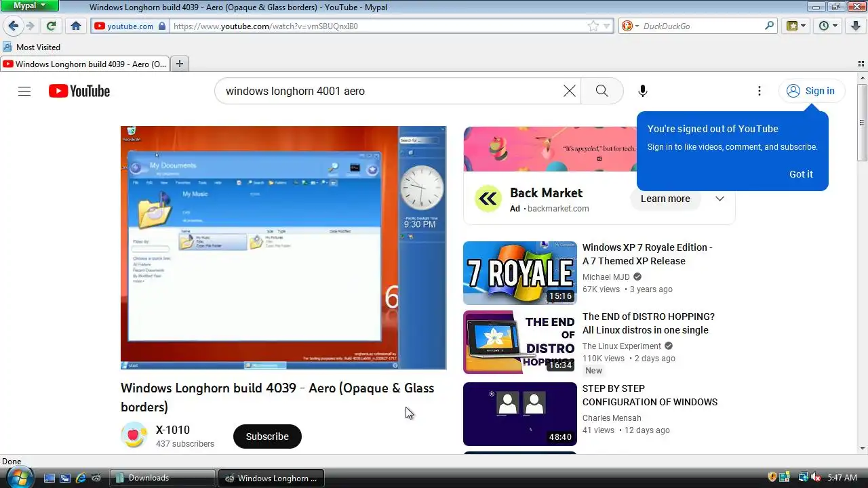Open the STEP BY STEP CONFIGURATION thumbnail
This screenshot has width=868, height=488.
click(x=520, y=414)
